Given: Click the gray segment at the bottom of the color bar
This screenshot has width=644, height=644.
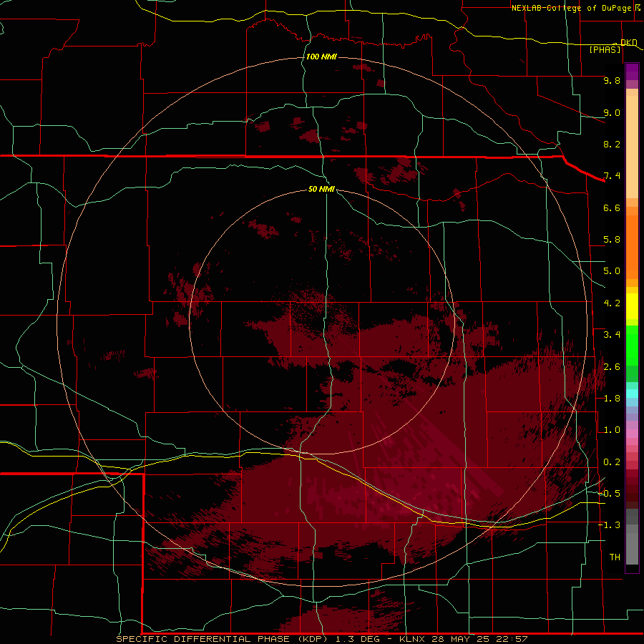Looking at the screenshot, I should tap(632, 546).
